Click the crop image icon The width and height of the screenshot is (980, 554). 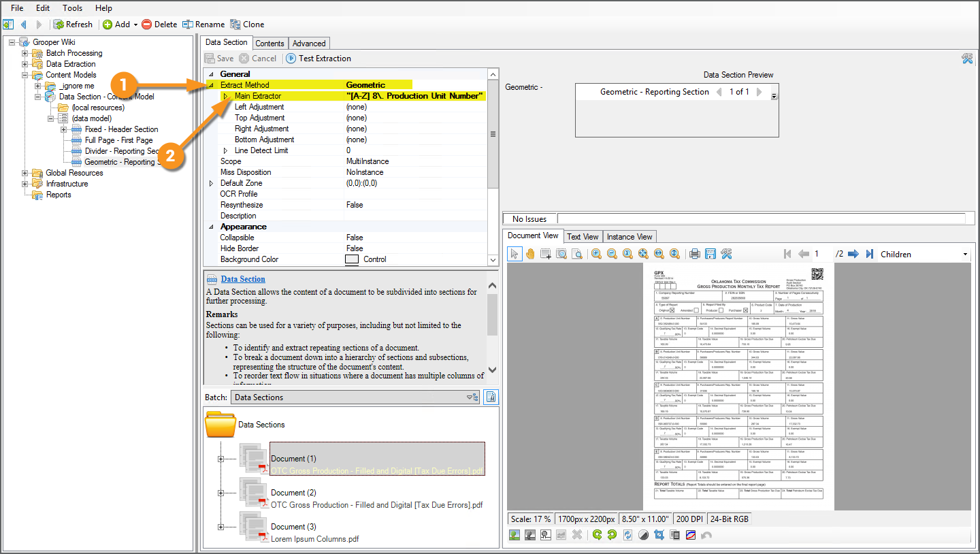(659, 535)
